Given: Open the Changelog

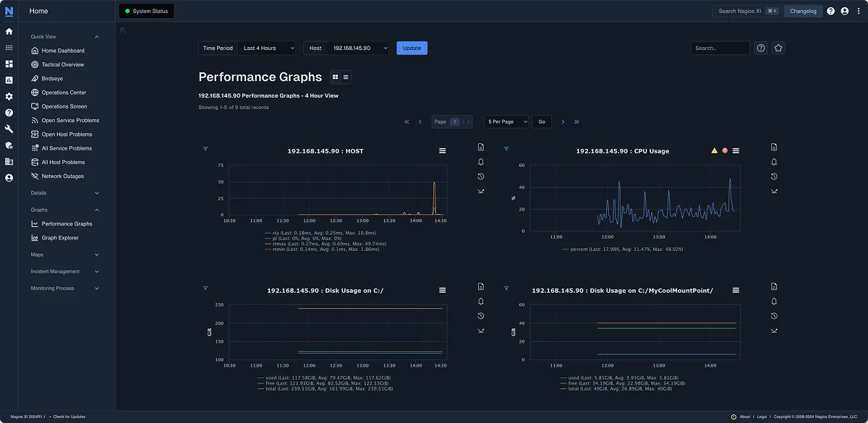Looking at the screenshot, I should pyautogui.click(x=803, y=11).
